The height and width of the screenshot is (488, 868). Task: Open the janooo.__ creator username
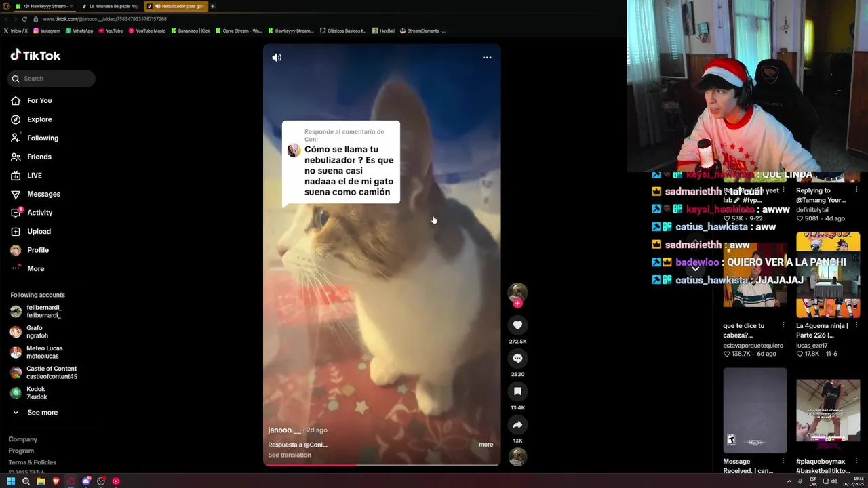[284, 430]
